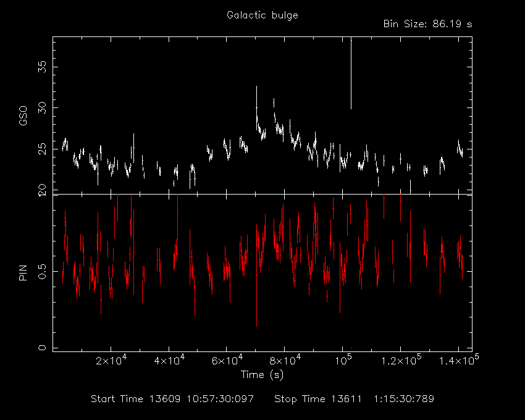This screenshot has height=420, width=525.
Task: Click the 'Bin Size: 86.19 s' label
Action: pos(427,24)
